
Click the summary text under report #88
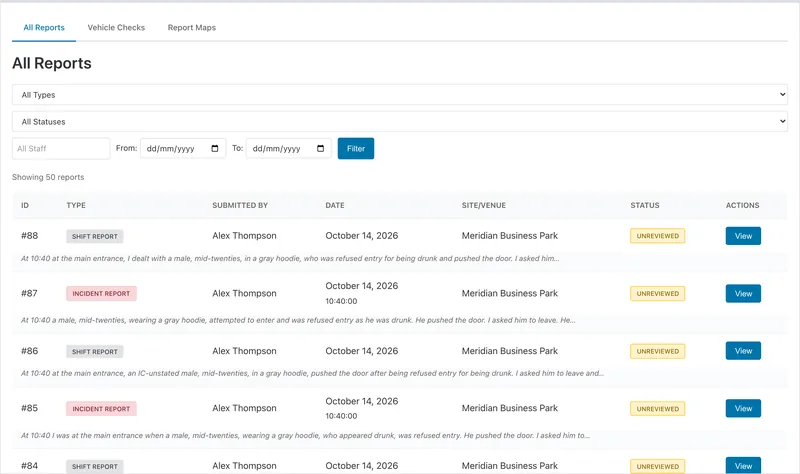click(x=290, y=259)
